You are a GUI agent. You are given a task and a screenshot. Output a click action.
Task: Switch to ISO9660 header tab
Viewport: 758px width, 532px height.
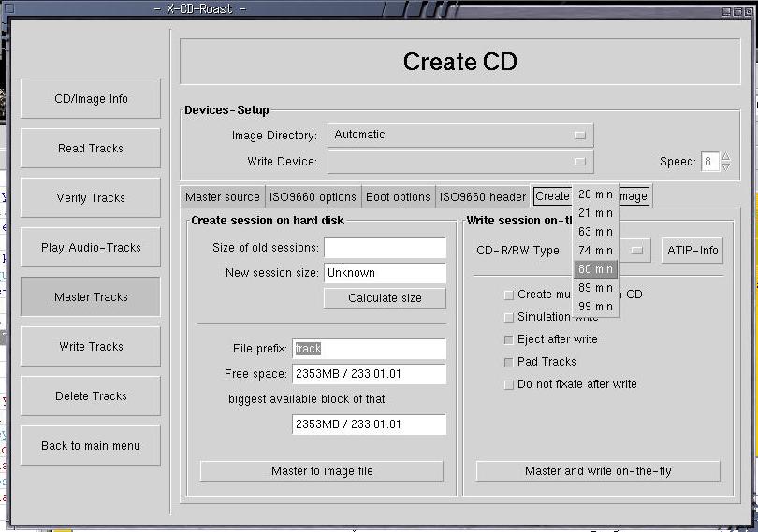coord(483,196)
